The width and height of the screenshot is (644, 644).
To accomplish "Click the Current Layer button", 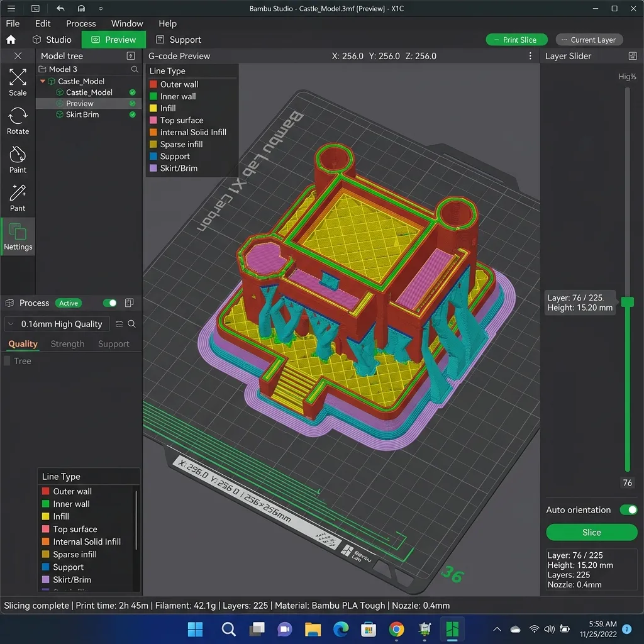I will click(x=589, y=40).
